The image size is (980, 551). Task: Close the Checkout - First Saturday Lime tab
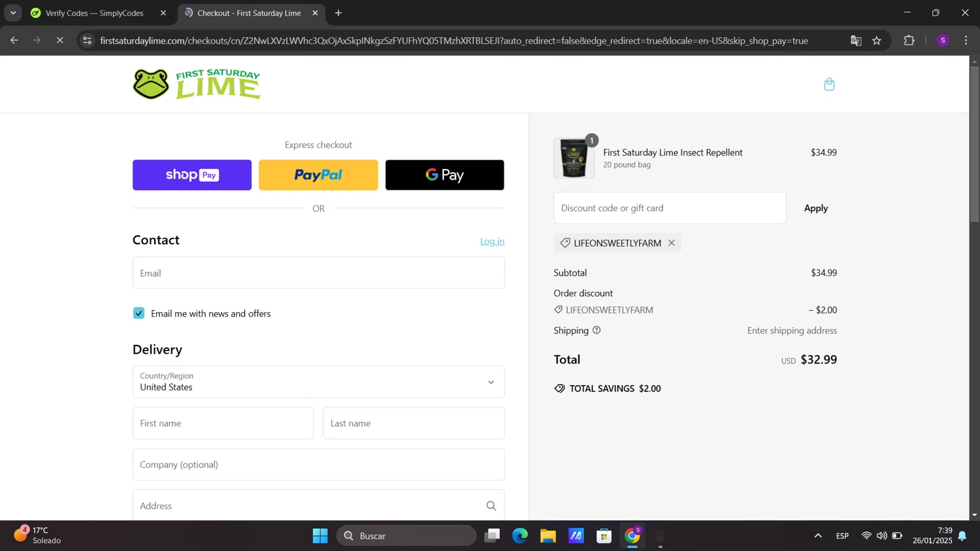[315, 13]
